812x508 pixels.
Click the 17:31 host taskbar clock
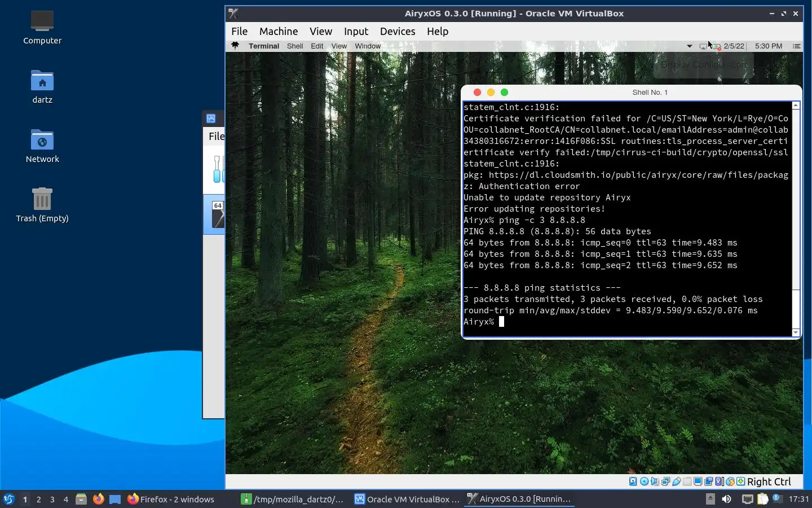(798, 499)
